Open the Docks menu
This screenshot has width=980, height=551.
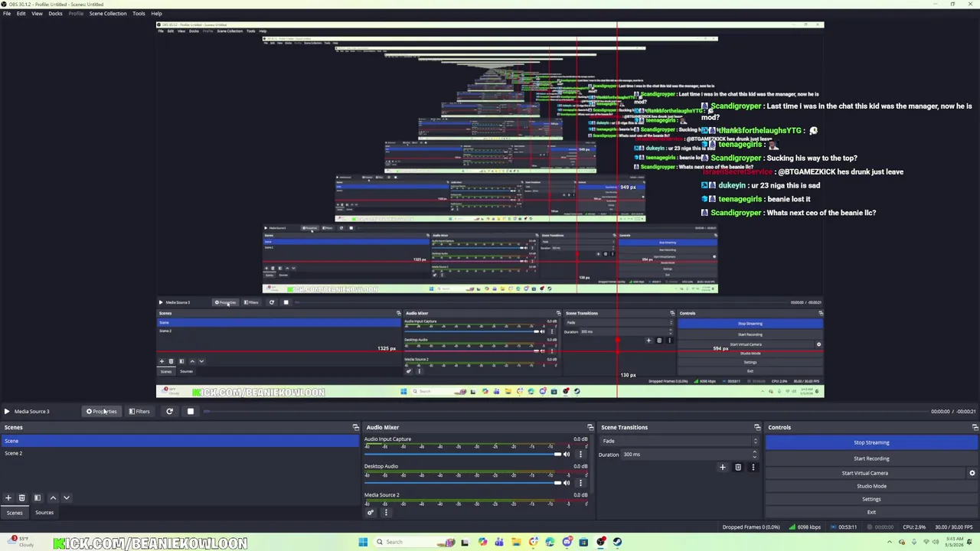(55, 14)
